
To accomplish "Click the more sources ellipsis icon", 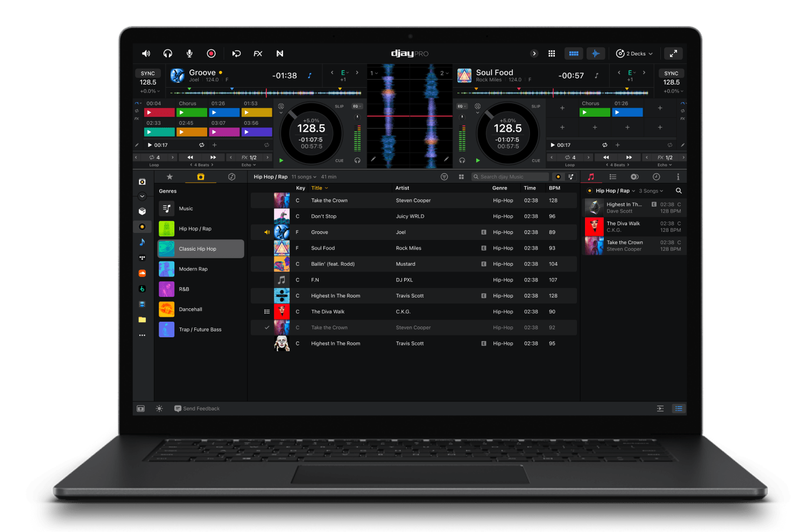I will (x=142, y=335).
